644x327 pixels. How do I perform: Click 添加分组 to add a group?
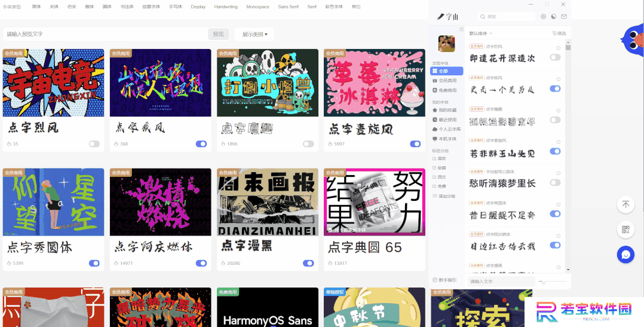(444, 196)
